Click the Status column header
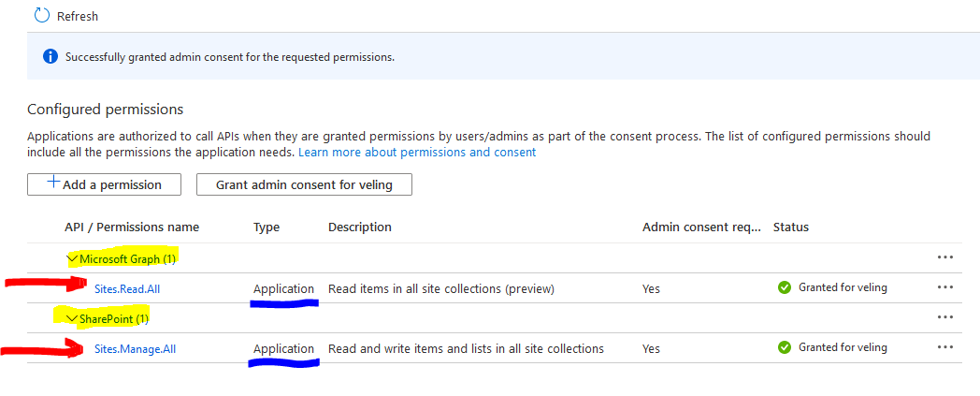This screenshot has height=396, width=980. pos(791,227)
